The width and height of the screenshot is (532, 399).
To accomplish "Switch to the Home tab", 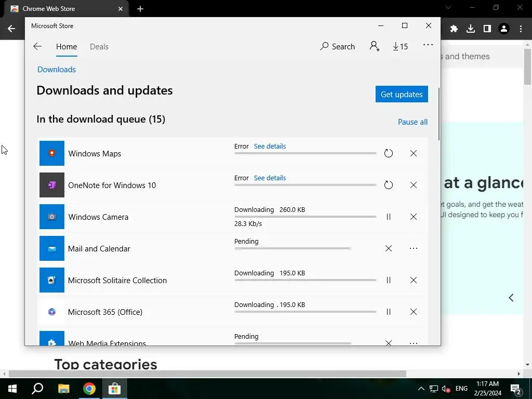I will pyautogui.click(x=66, y=46).
